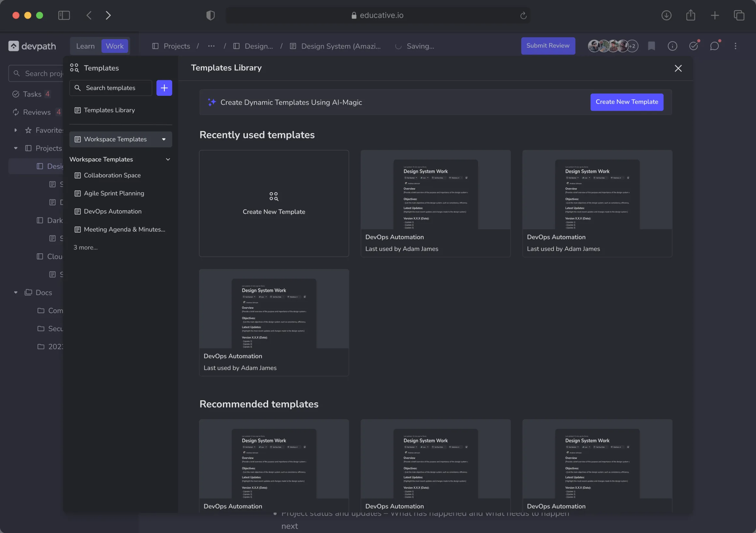
Task: Open the three-dot more options menu
Action: pyautogui.click(x=735, y=46)
